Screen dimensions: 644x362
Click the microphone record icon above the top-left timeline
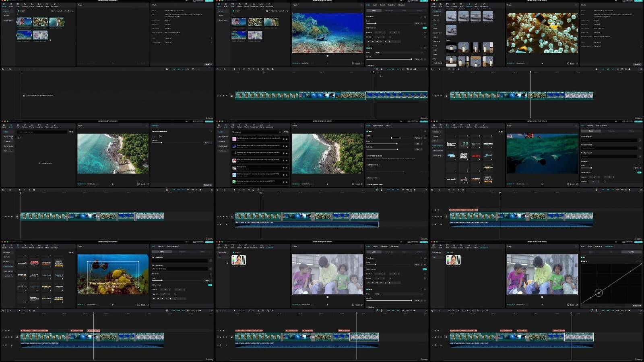click(167, 69)
